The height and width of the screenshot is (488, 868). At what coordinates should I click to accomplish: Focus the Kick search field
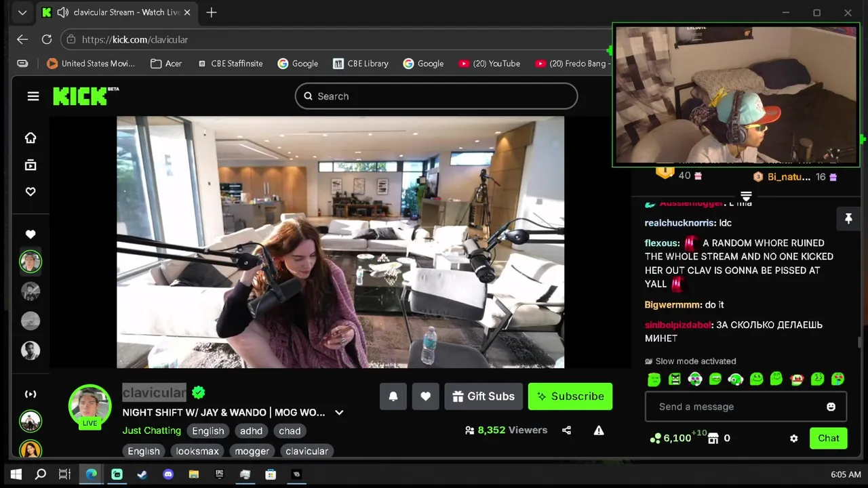point(436,96)
